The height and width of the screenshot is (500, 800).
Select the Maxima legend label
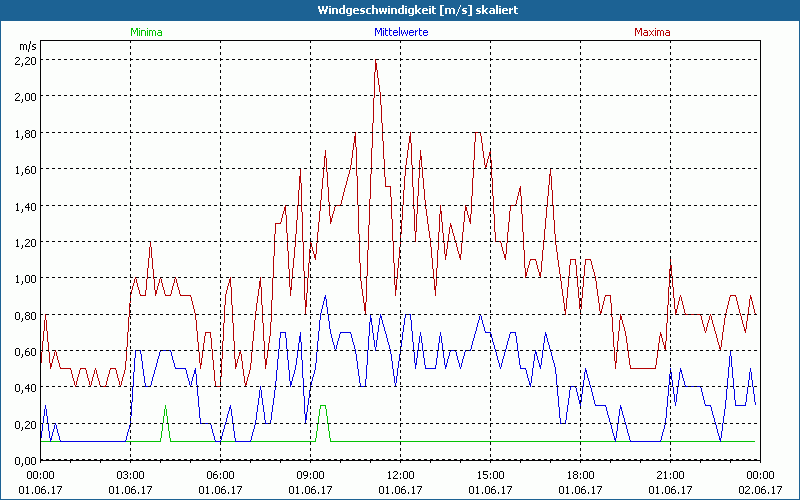[652, 32]
